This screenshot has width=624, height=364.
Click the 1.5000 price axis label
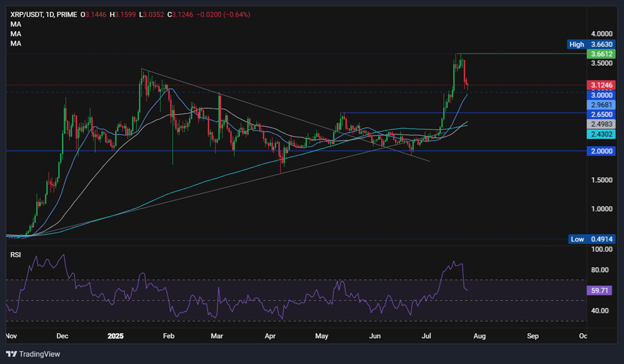tap(602, 180)
